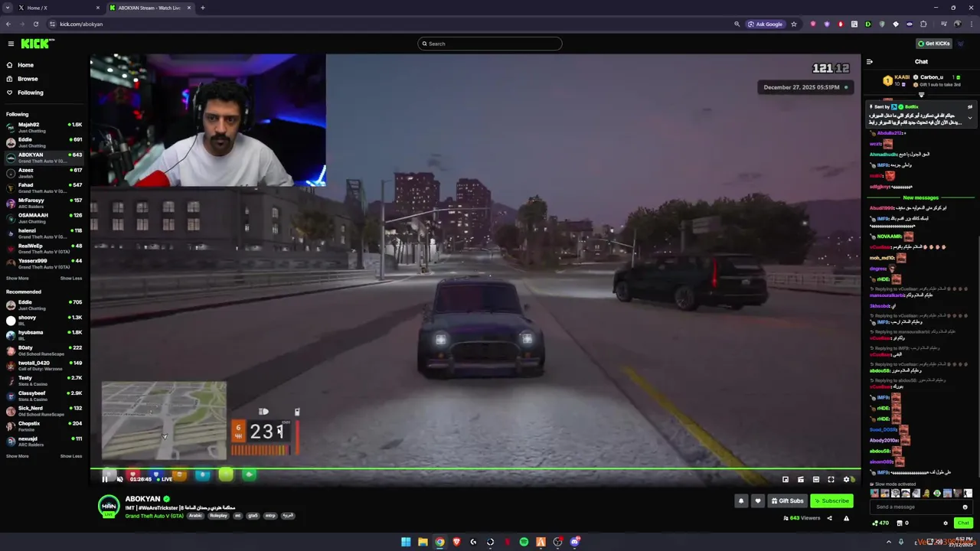Click the green Chat send button
The width and height of the screenshot is (980, 551).
pos(963,523)
